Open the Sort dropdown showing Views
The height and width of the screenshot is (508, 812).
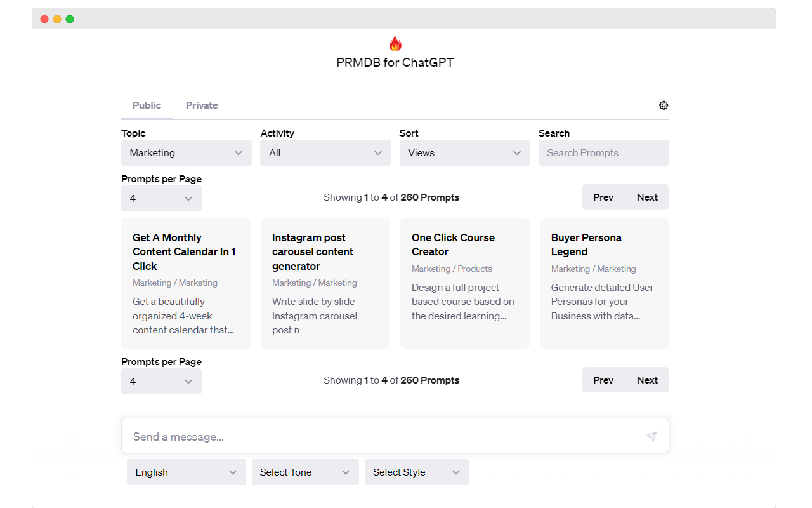464,153
